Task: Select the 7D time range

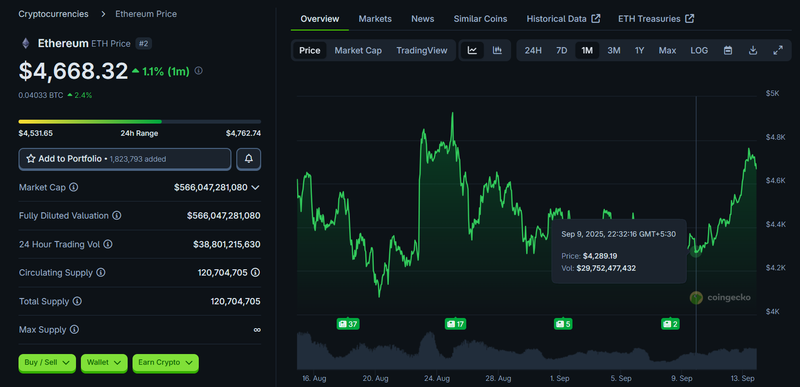Action: coord(561,50)
